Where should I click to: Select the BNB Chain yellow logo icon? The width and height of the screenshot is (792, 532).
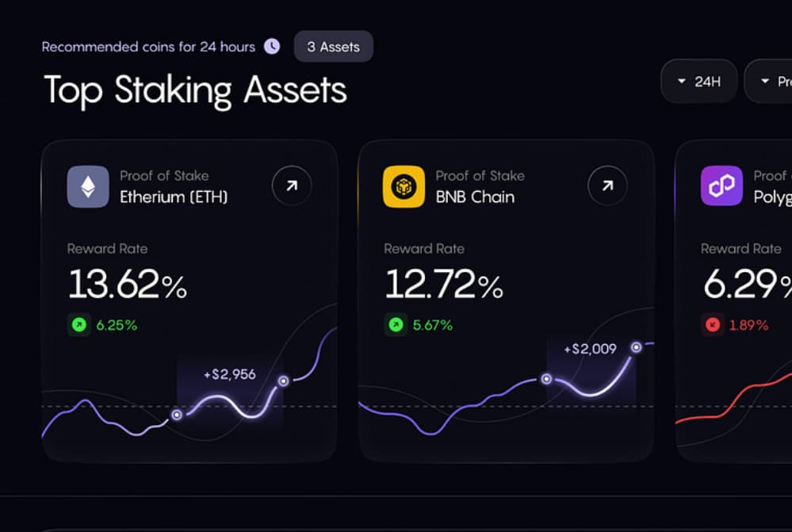(404, 186)
